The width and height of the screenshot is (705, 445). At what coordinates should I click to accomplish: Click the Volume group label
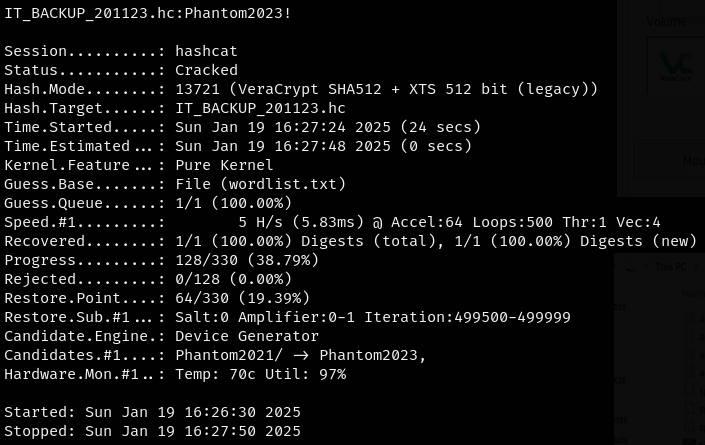pos(666,21)
